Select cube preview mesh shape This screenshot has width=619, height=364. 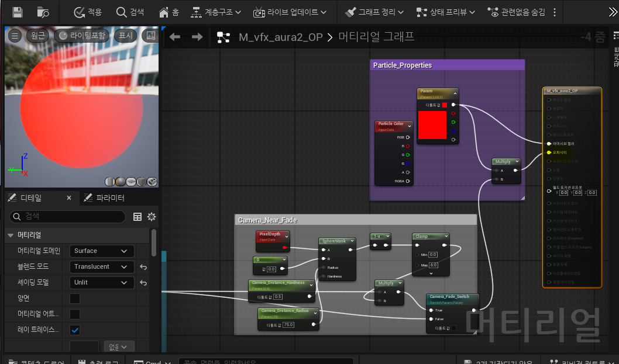pyautogui.click(x=142, y=181)
